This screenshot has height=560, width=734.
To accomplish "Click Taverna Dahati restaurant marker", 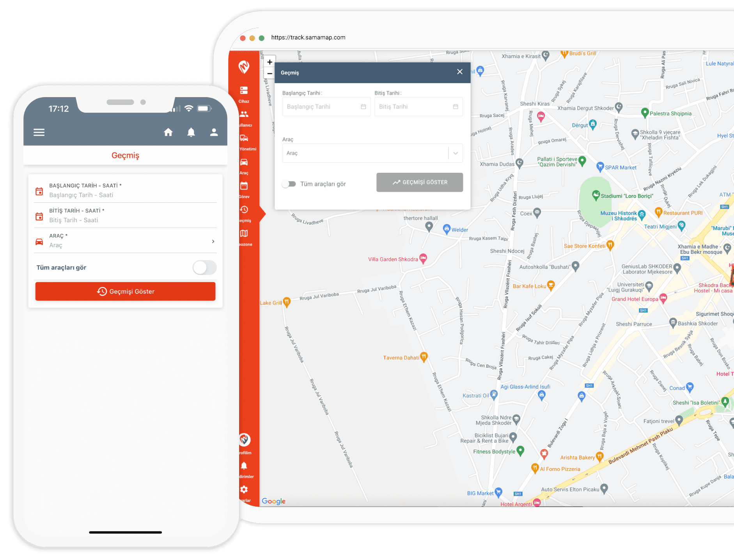I will [424, 356].
